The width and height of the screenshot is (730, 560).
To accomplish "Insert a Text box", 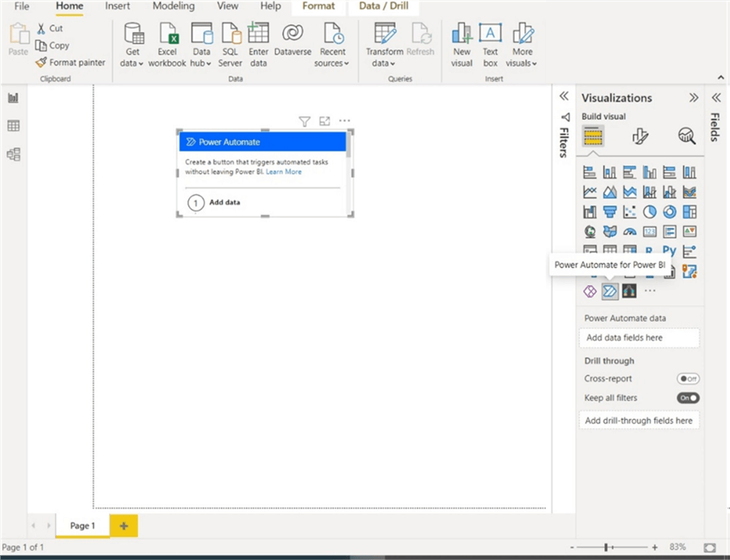I will pos(490,45).
